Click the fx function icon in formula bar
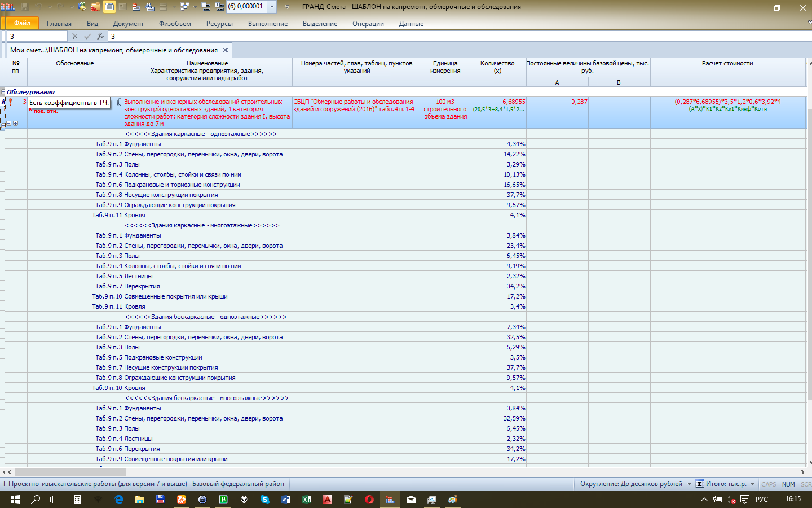The width and height of the screenshot is (812, 508). pyautogui.click(x=100, y=36)
